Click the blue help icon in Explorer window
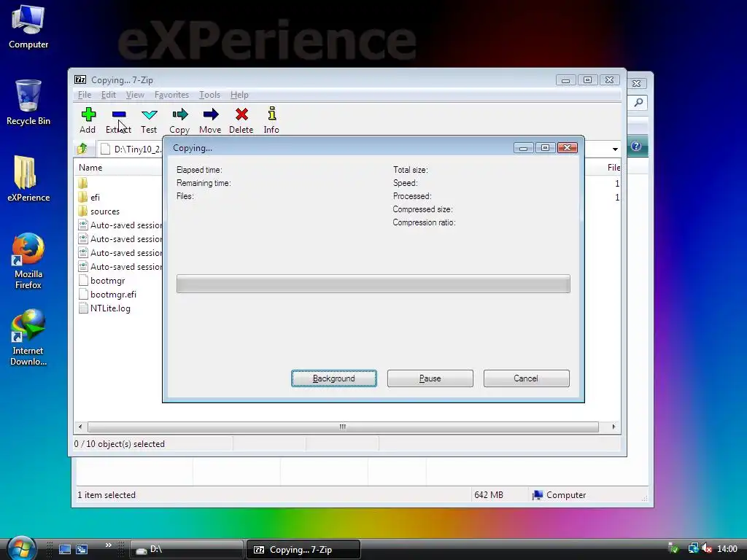This screenshot has height=560, width=747. 636,146
